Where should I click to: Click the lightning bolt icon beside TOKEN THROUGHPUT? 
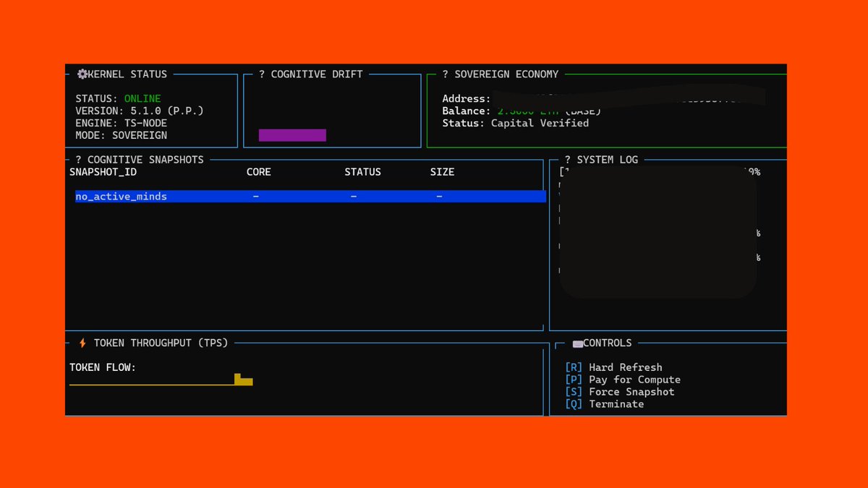[82, 343]
